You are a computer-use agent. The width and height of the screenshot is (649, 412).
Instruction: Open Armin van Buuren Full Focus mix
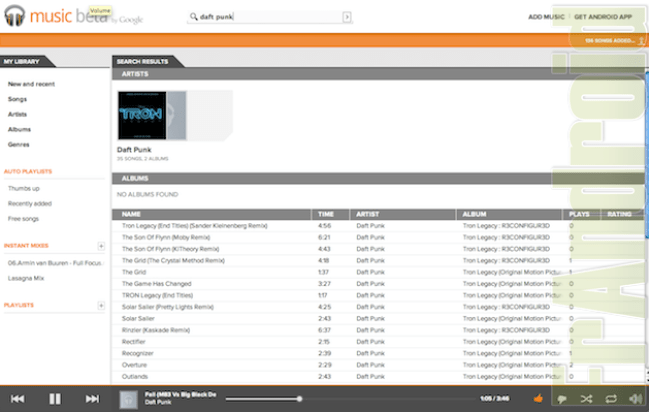coord(55,263)
